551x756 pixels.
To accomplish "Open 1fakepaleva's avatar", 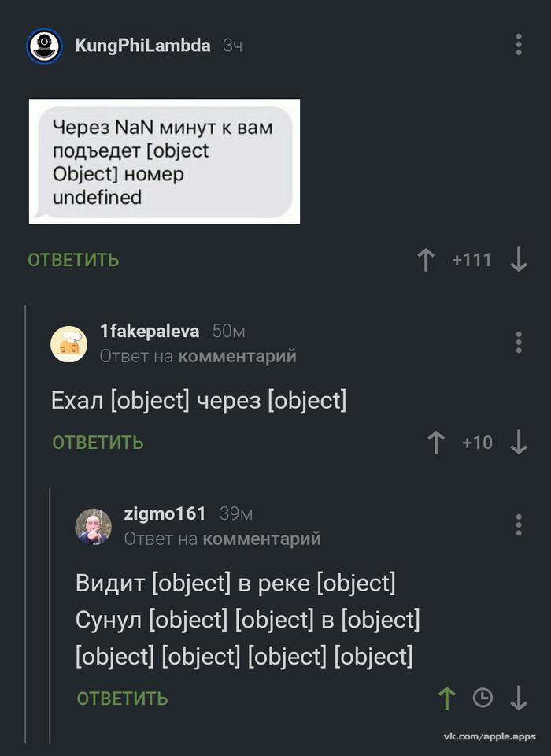I will 69,343.
